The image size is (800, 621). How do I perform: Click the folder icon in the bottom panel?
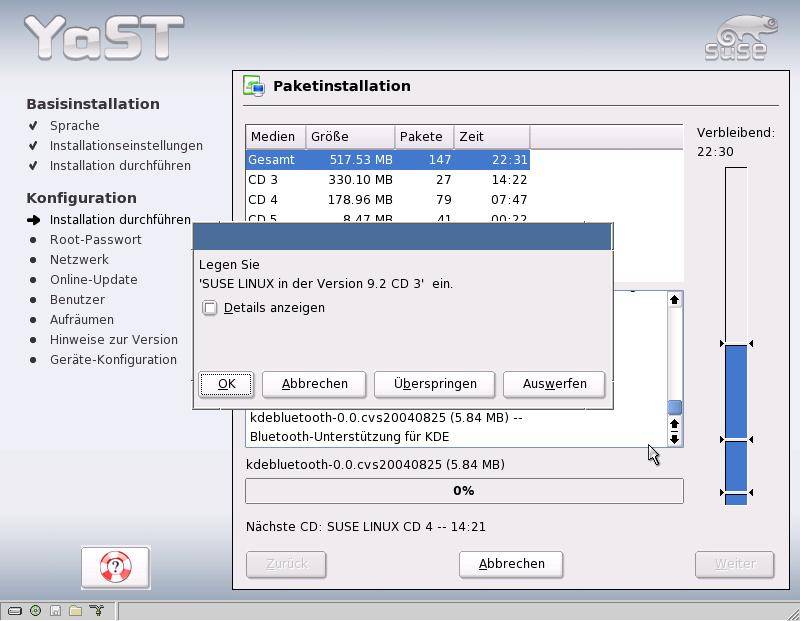click(76, 610)
